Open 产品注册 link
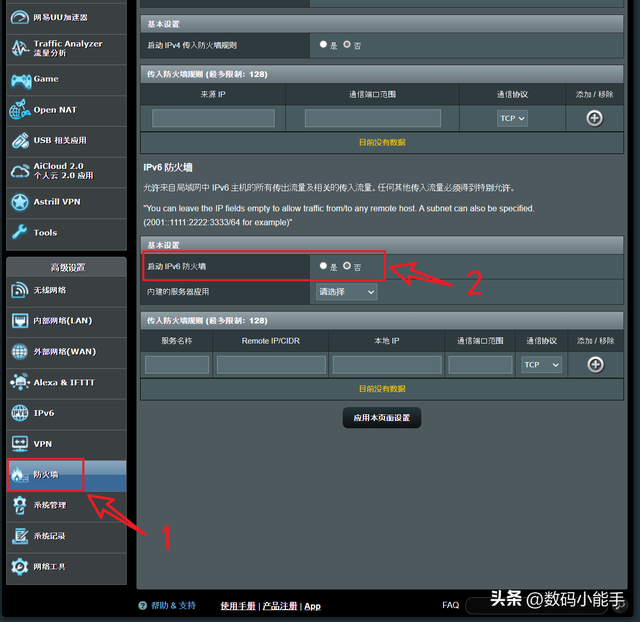Screen dimensions: 640x622 coord(280,606)
